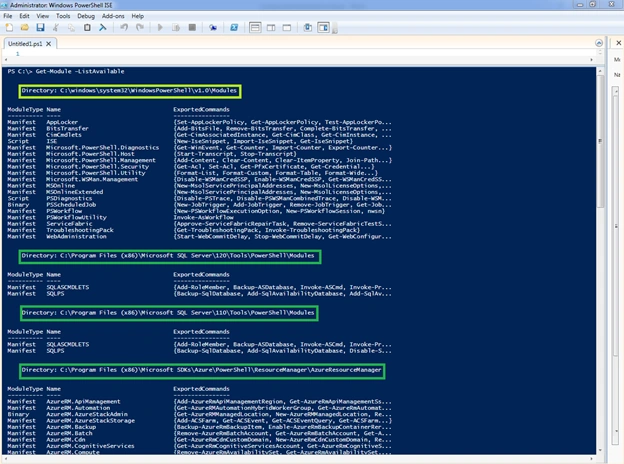The height and width of the screenshot is (464, 624).
Task: Click the TroubleshootingPack module name
Action: pyautogui.click(x=80, y=230)
